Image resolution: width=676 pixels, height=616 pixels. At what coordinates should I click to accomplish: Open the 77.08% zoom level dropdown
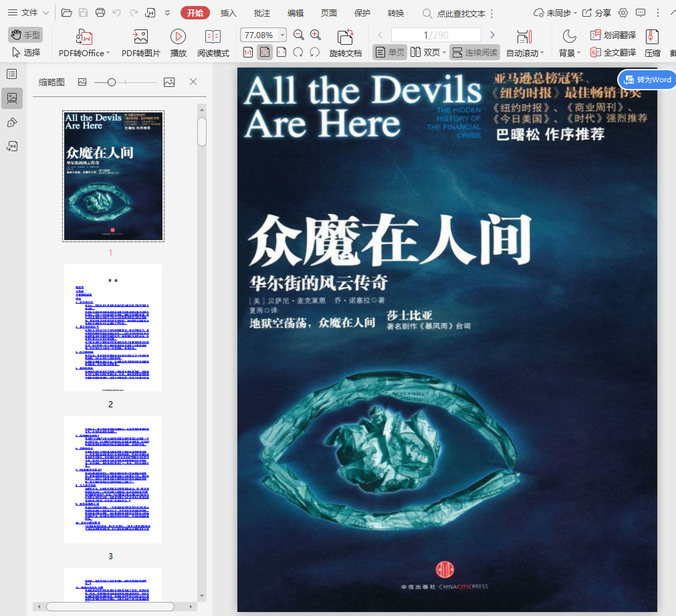[x=282, y=35]
